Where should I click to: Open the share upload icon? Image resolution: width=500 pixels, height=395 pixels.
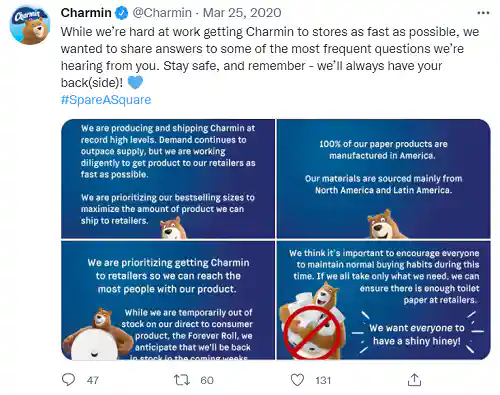click(x=414, y=380)
